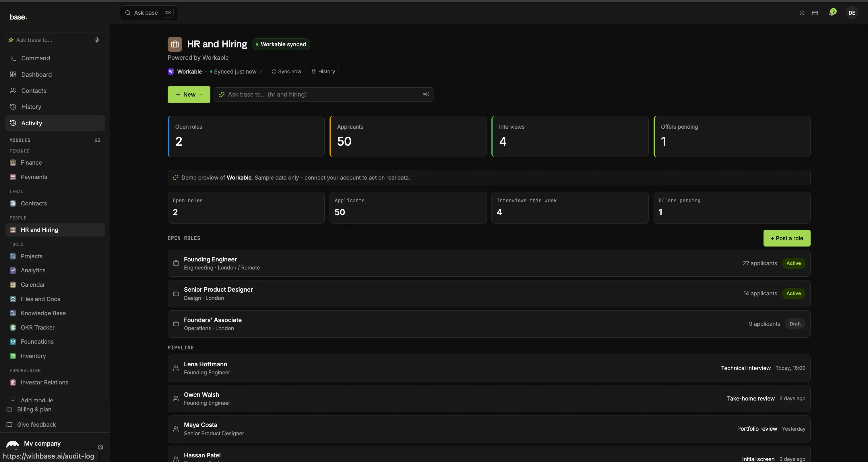Open the Senior Product Designer role row

pyautogui.click(x=489, y=294)
